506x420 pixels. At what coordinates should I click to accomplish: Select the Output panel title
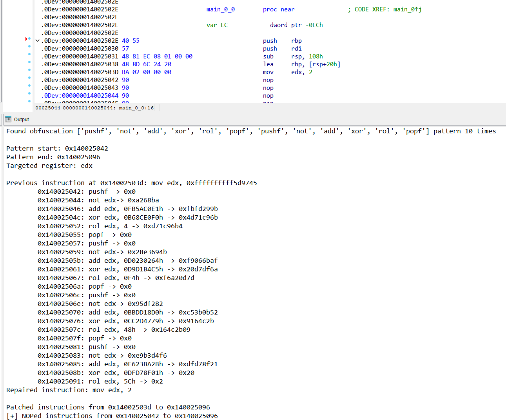[x=22, y=120]
